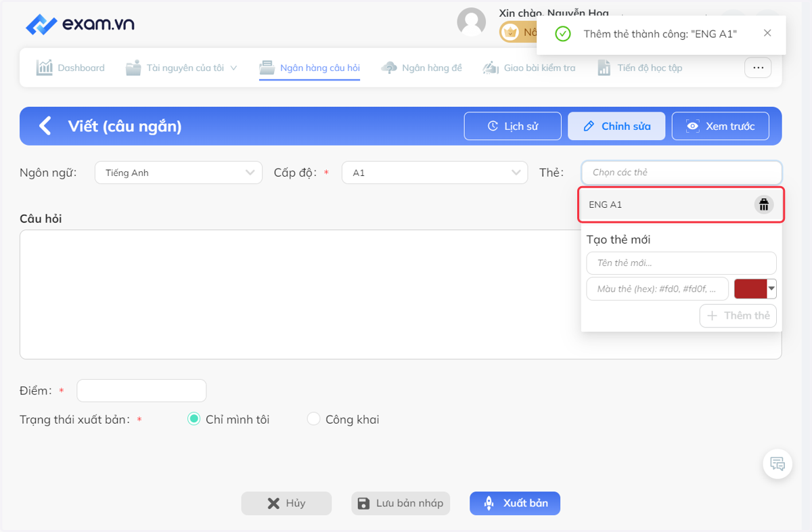Open Ngân hàng đề tab
The image size is (812, 532).
422,68
